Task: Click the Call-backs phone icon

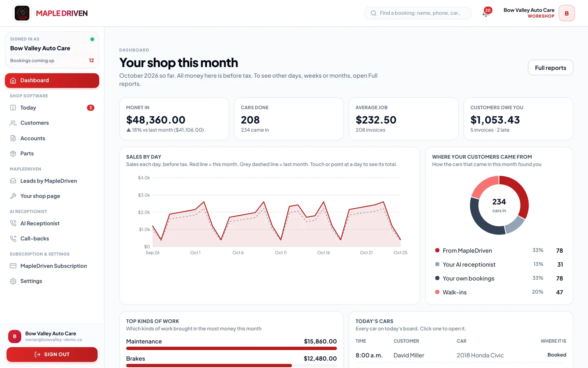Action: (x=13, y=238)
